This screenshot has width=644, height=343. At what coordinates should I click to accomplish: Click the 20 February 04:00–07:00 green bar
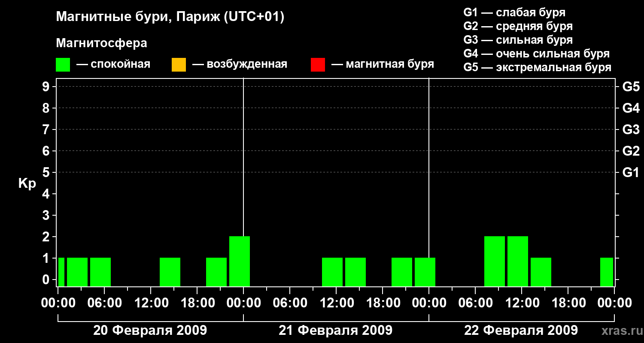click(x=100, y=272)
